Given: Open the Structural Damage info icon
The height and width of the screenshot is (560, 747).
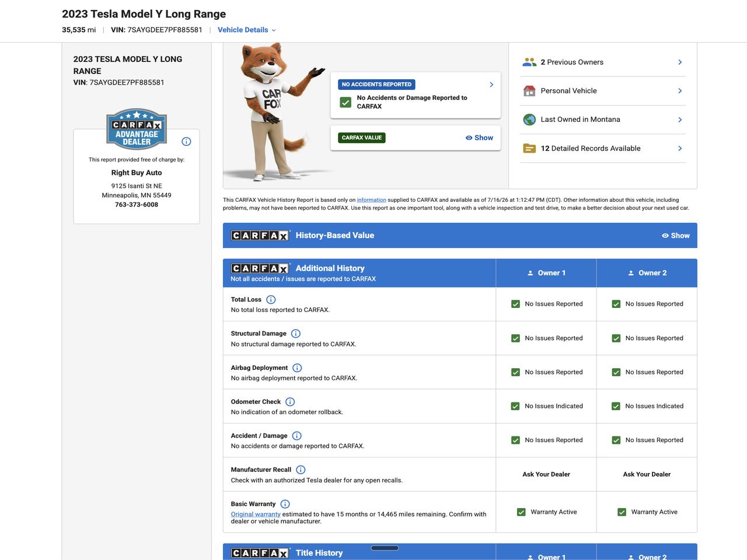Looking at the screenshot, I should 296,334.
